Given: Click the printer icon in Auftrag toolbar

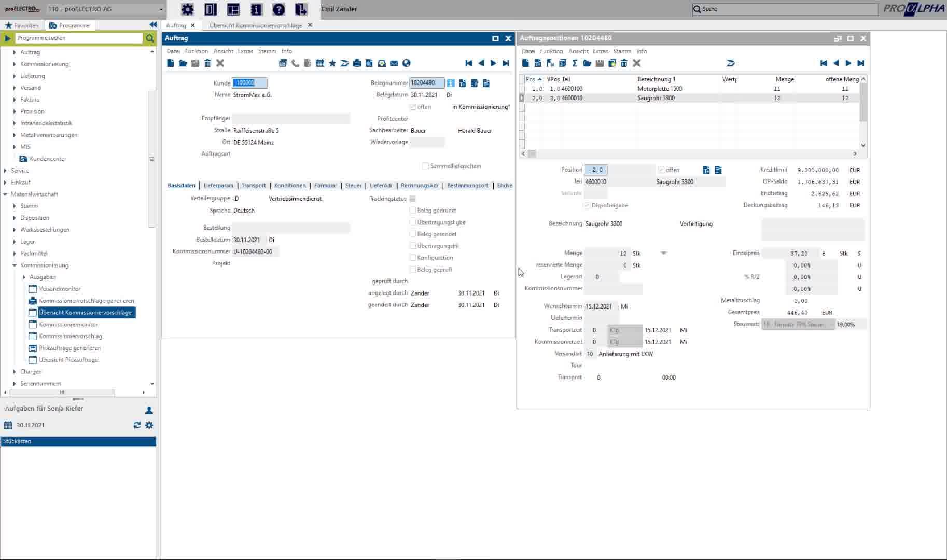Looking at the screenshot, I should point(357,63).
